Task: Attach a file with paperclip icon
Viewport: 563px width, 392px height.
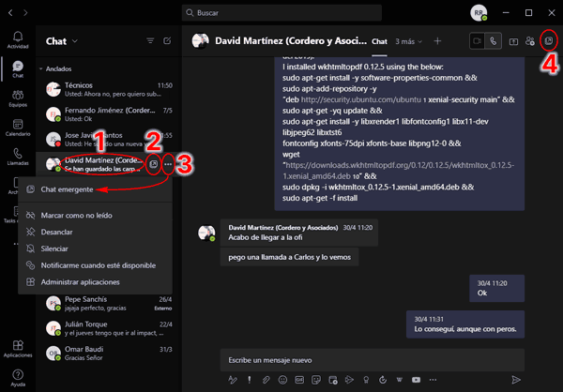Action: click(x=266, y=380)
